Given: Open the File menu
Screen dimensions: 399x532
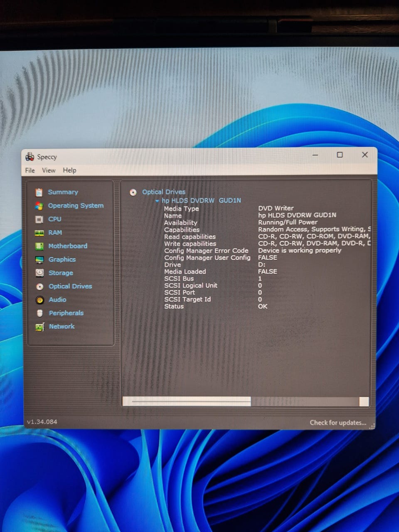Looking at the screenshot, I should pyautogui.click(x=30, y=170).
